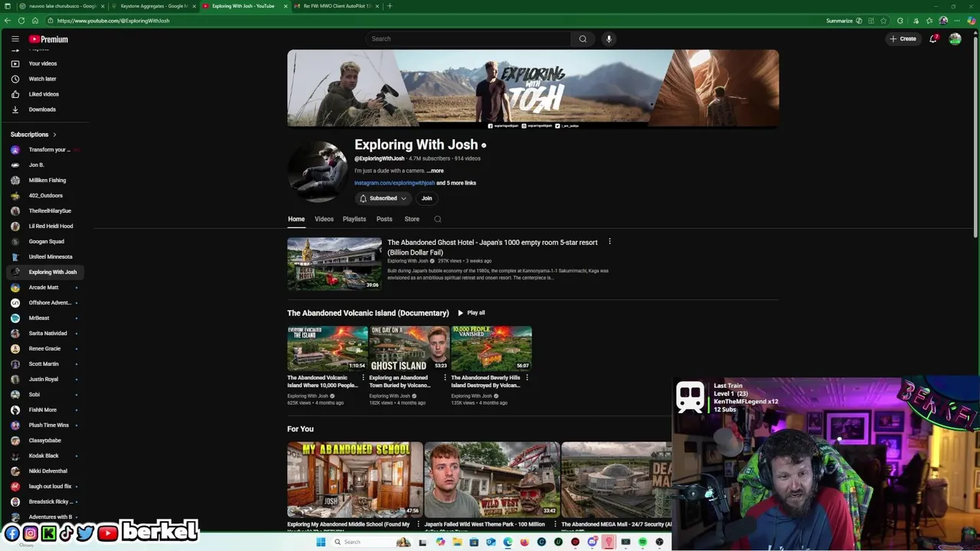Open Outlook from the taskbar
The image size is (980, 551).
point(491,542)
